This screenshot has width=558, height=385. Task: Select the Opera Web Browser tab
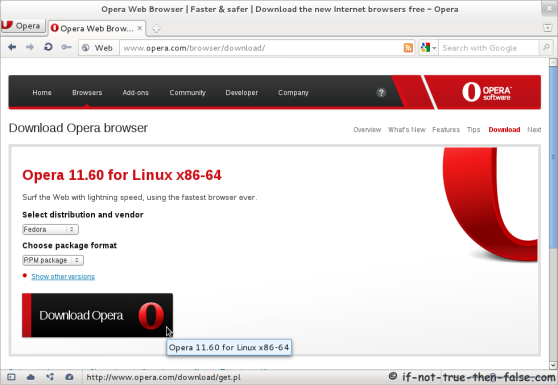(97, 28)
